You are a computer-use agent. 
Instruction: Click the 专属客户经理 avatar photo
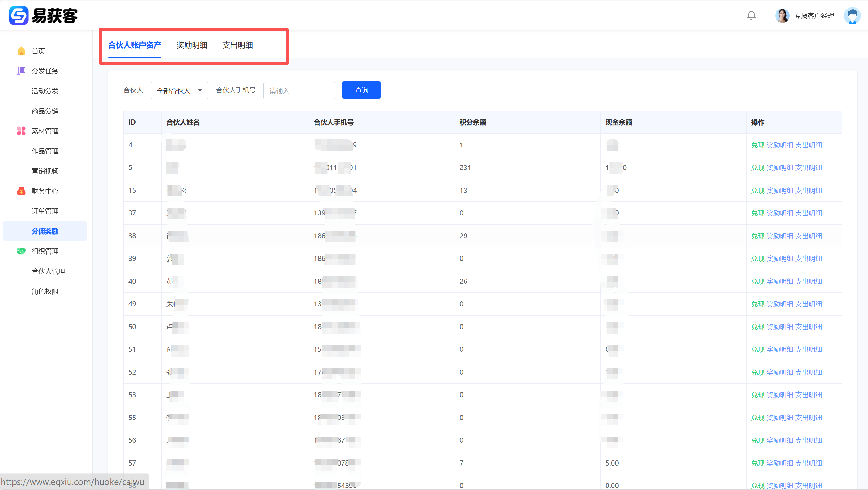point(782,16)
